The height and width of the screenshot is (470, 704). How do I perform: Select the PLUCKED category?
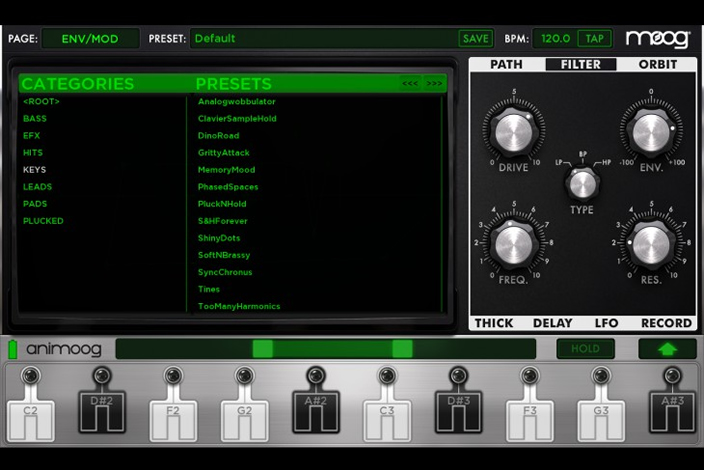(43, 221)
